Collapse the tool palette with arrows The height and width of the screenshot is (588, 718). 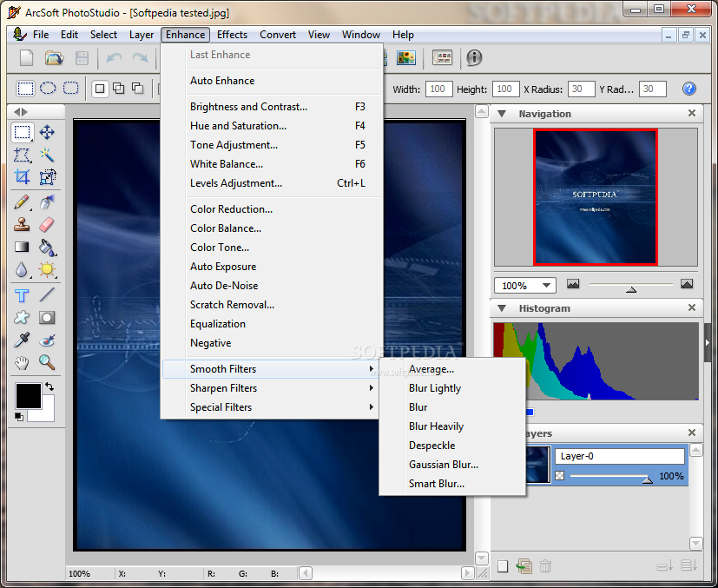pos(21,112)
